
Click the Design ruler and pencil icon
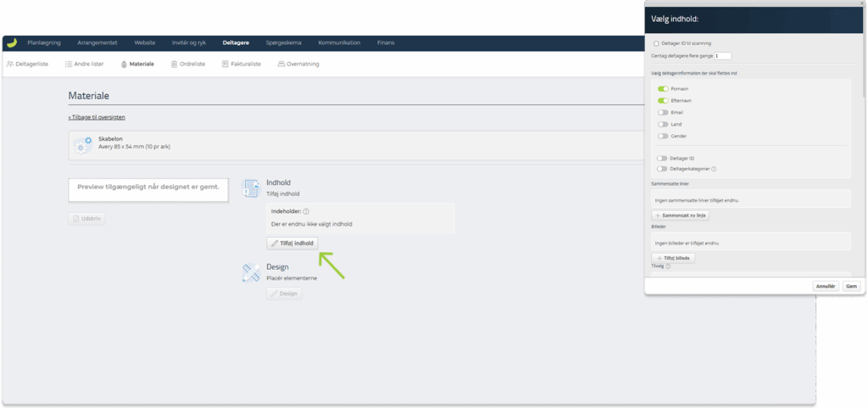click(x=252, y=272)
